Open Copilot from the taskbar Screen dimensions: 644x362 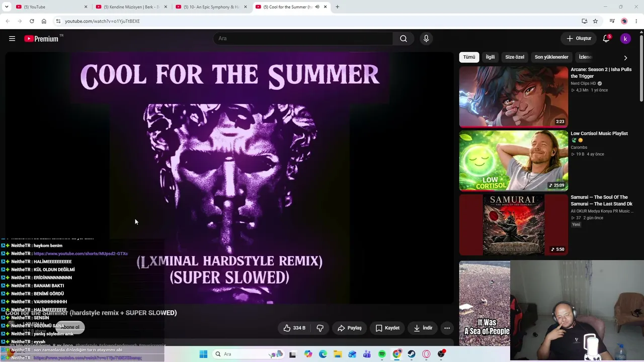[x=308, y=354]
